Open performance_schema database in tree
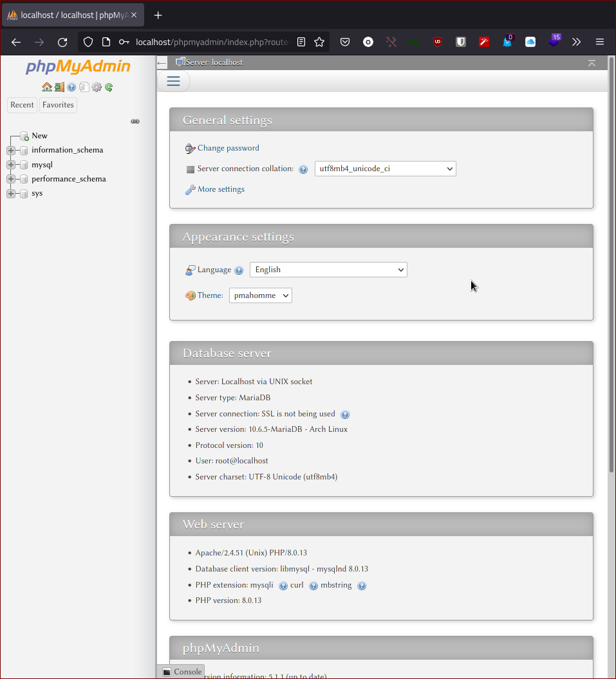This screenshot has width=616, height=679. coord(68,180)
